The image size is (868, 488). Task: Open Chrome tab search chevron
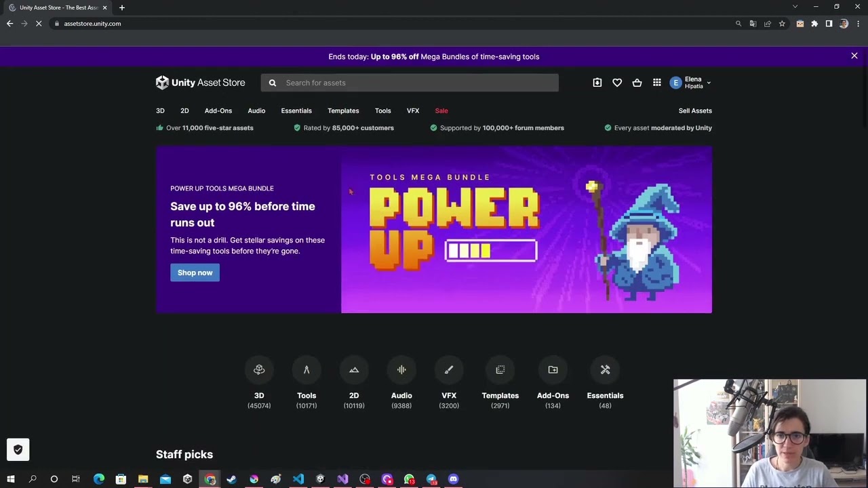pyautogui.click(x=795, y=7)
